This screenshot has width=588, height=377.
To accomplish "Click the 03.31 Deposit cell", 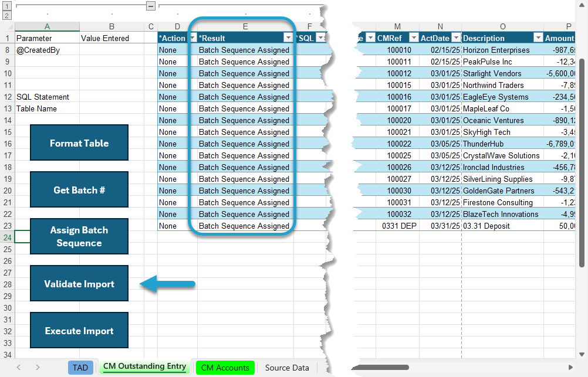I will point(502,226).
